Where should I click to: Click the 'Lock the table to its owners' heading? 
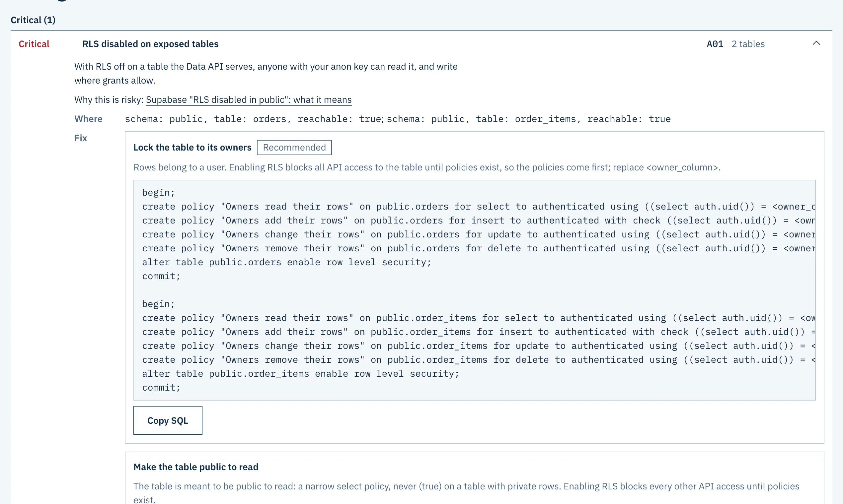coord(192,148)
